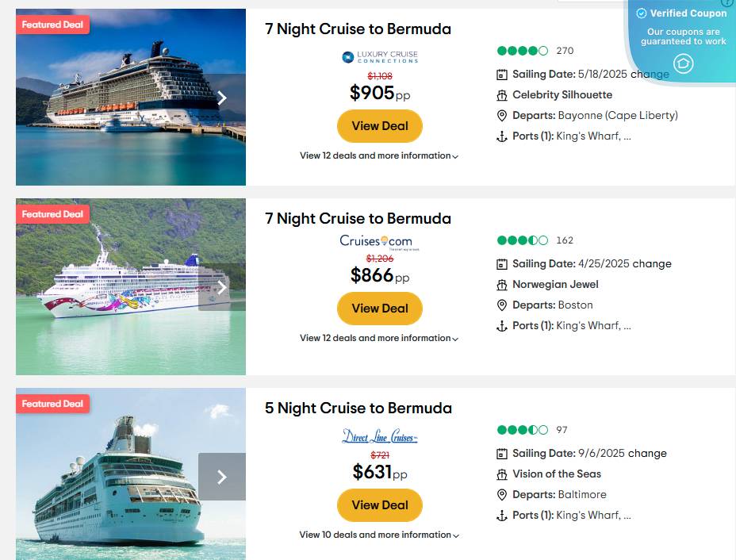Click next-image arrow on Vision of the Seas photo

(x=222, y=477)
